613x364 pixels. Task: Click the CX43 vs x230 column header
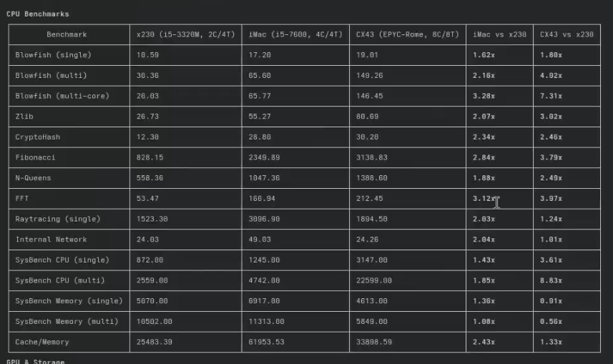(567, 34)
